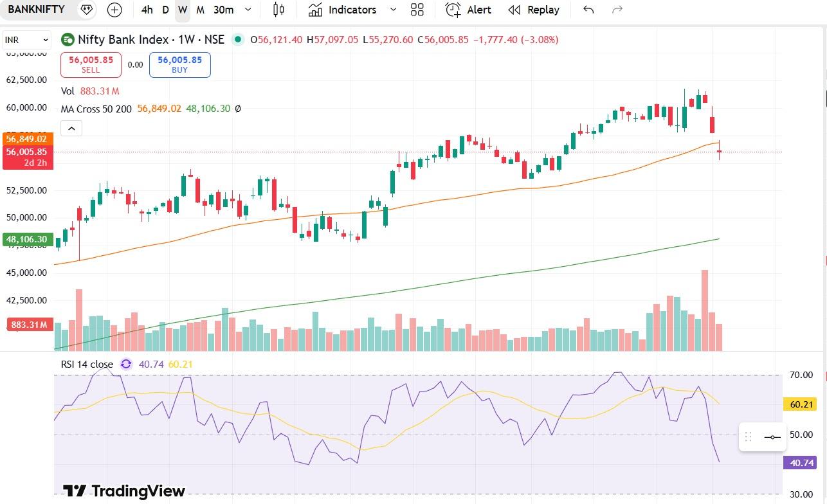Open the candlestick chart type selector
This screenshot has height=504, width=827.
278,10
